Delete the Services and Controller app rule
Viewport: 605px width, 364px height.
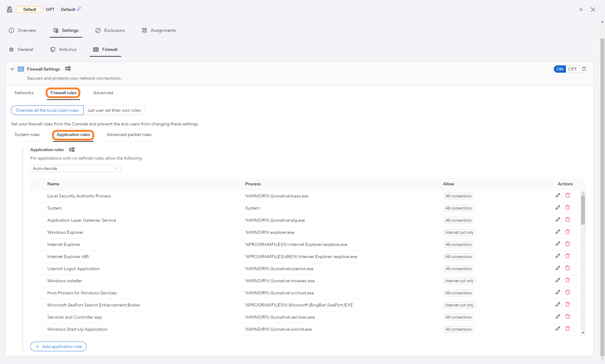point(567,316)
